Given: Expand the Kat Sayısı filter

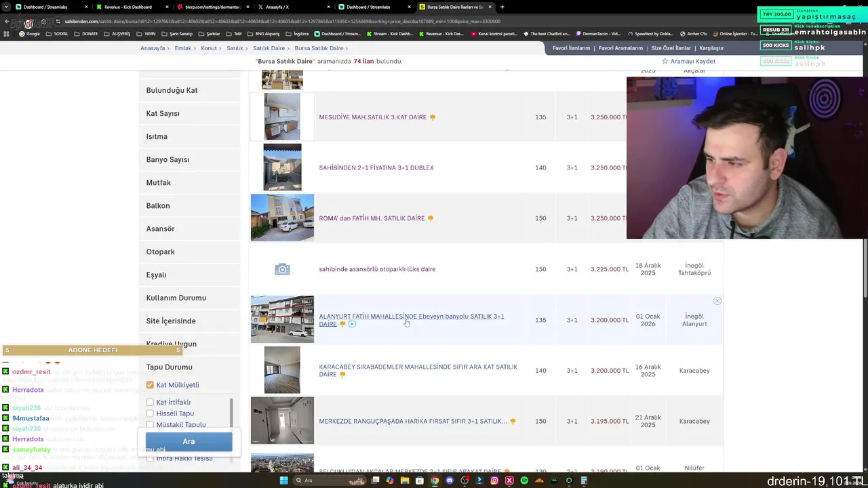Looking at the screenshot, I should click(189, 113).
